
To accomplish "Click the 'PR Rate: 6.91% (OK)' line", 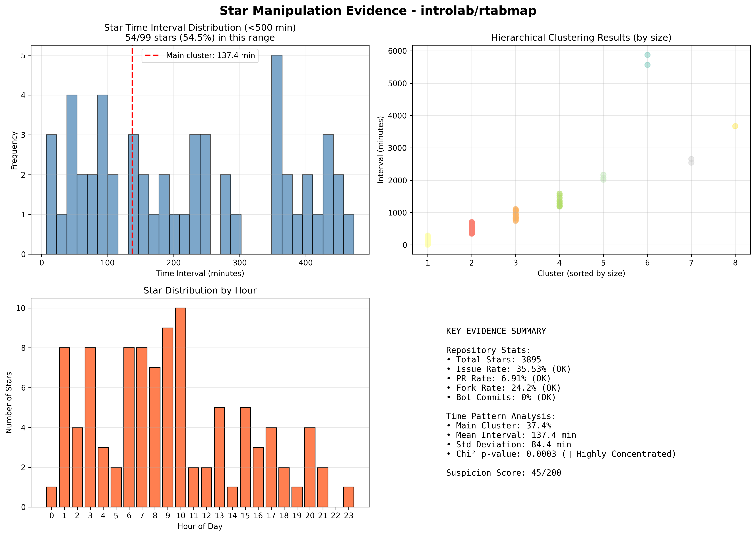I will coord(498,379).
